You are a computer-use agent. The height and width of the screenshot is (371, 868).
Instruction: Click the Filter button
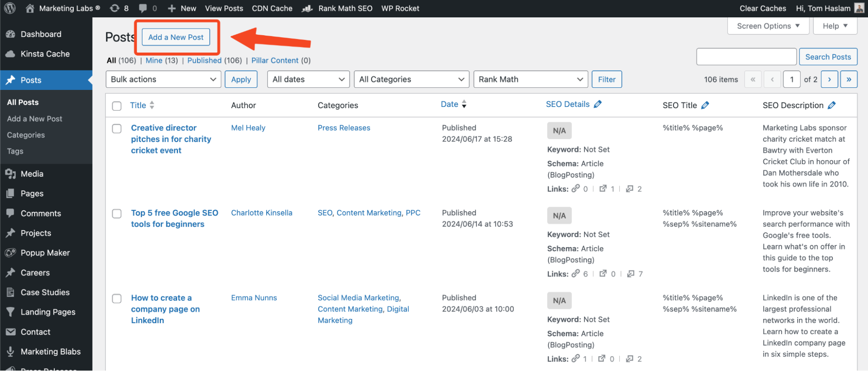(607, 79)
